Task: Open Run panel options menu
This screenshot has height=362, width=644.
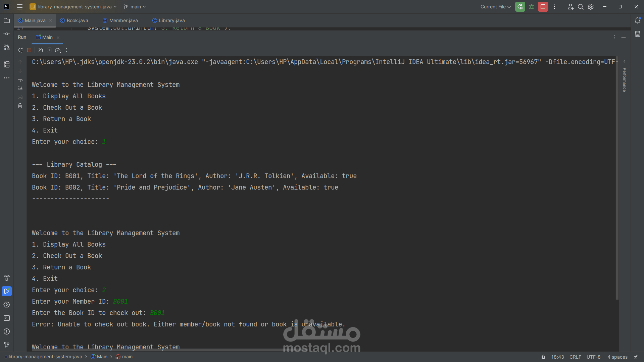Action: tap(615, 37)
